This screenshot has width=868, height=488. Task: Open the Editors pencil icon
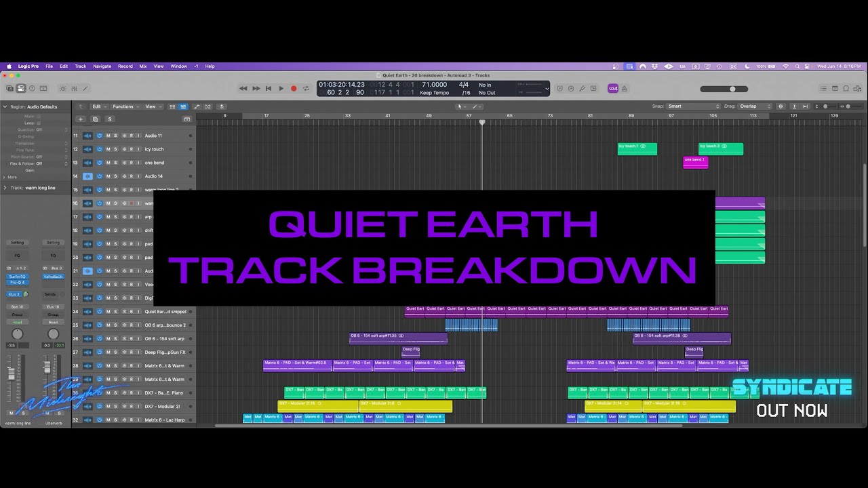(x=85, y=88)
